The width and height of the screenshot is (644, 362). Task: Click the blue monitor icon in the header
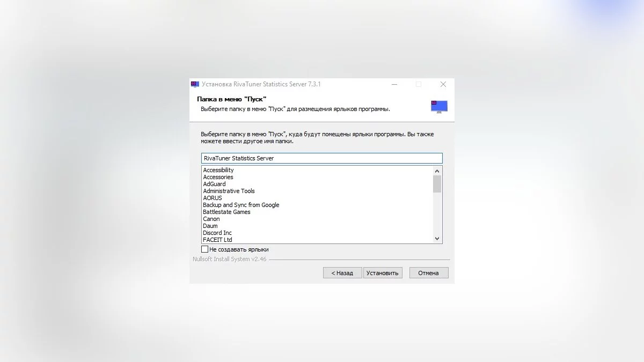click(x=439, y=106)
